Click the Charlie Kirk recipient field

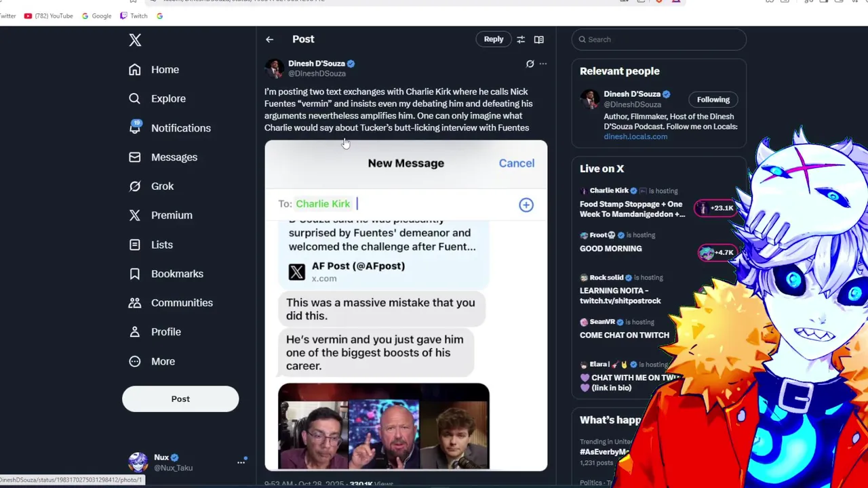pyautogui.click(x=323, y=204)
